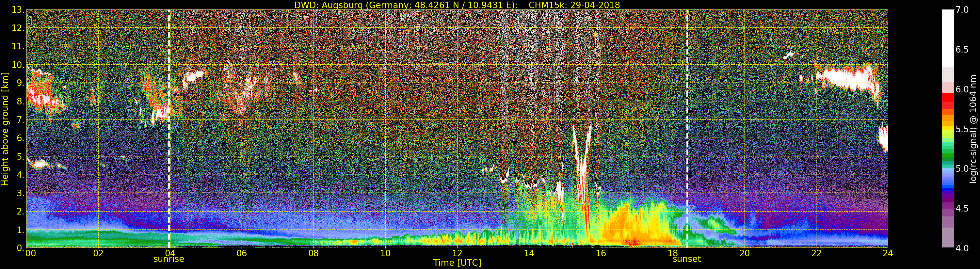Click the height-axis tick label "11."
This screenshot has width=980, height=269.
click(18, 46)
